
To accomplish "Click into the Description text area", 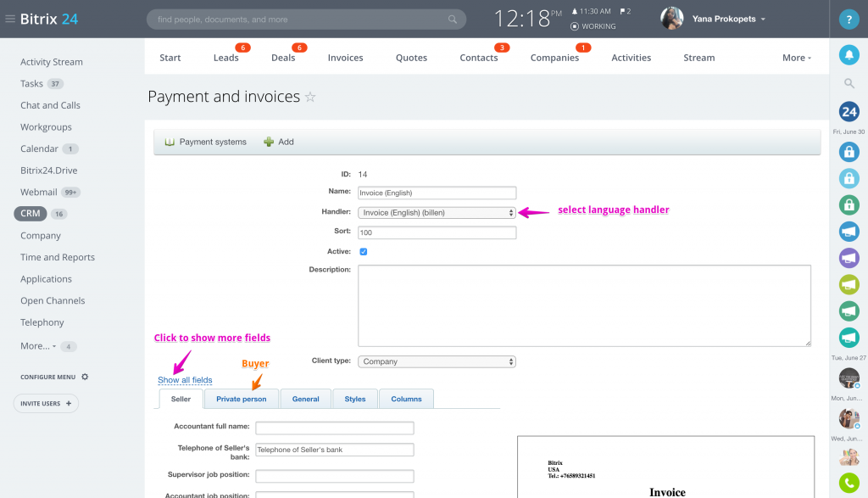I will (x=584, y=305).
